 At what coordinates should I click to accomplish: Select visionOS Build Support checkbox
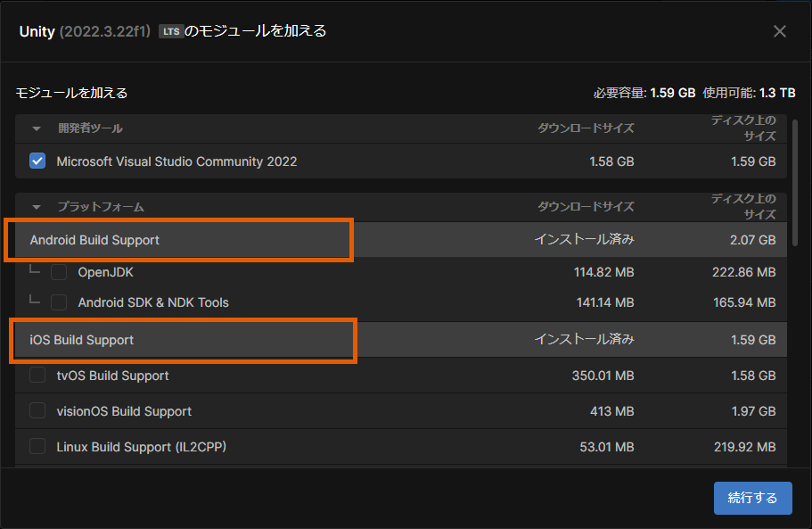point(37,411)
